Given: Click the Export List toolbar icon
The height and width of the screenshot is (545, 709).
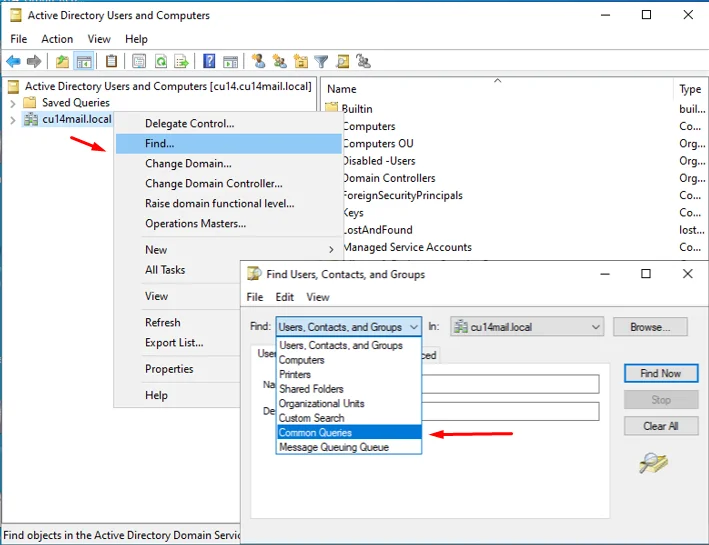Looking at the screenshot, I should coord(181,61).
